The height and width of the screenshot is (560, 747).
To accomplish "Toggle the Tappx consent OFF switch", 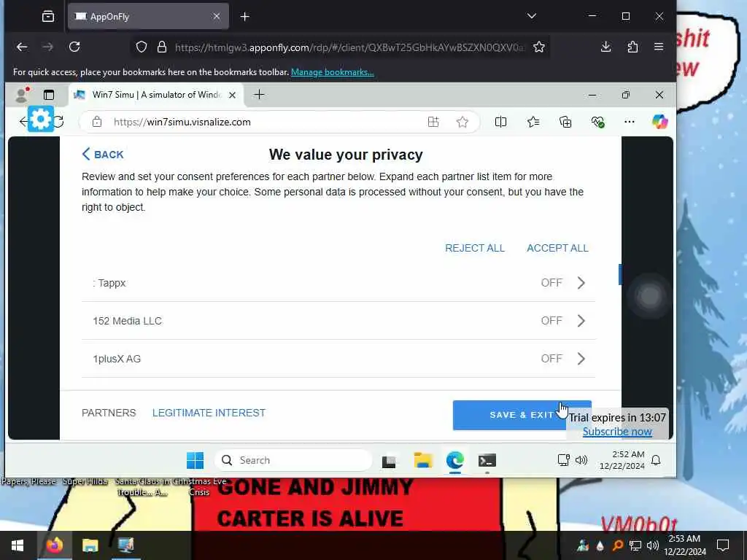I will click(x=551, y=283).
